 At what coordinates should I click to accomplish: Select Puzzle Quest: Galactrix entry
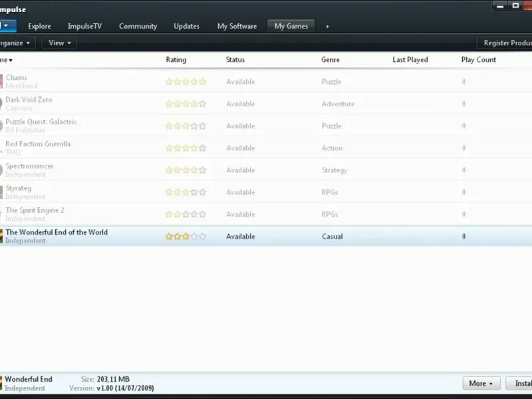click(266, 126)
